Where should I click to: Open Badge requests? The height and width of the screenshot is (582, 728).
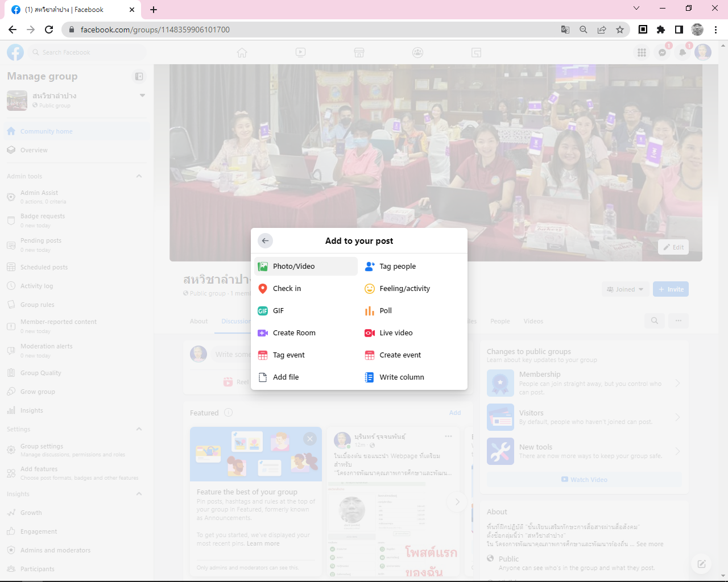point(77,221)
